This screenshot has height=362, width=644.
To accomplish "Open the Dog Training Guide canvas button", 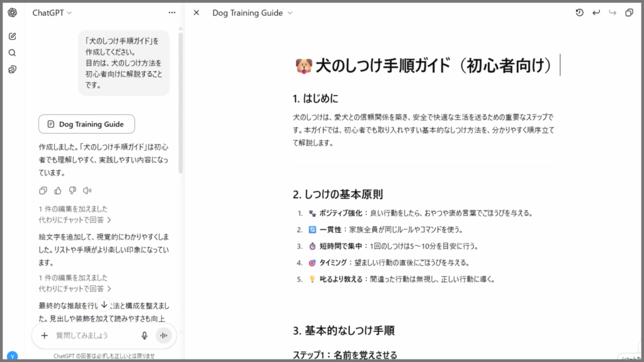I will point(86,124).
